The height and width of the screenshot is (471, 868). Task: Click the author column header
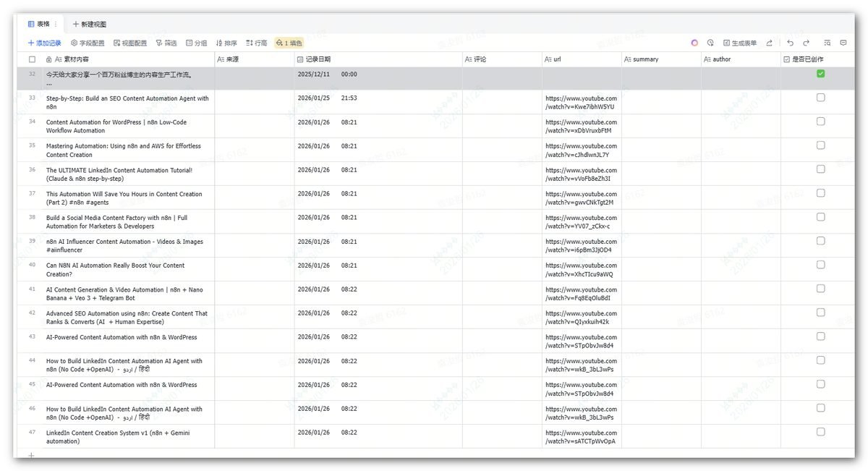pyautogui.click(x=741, y=59)
